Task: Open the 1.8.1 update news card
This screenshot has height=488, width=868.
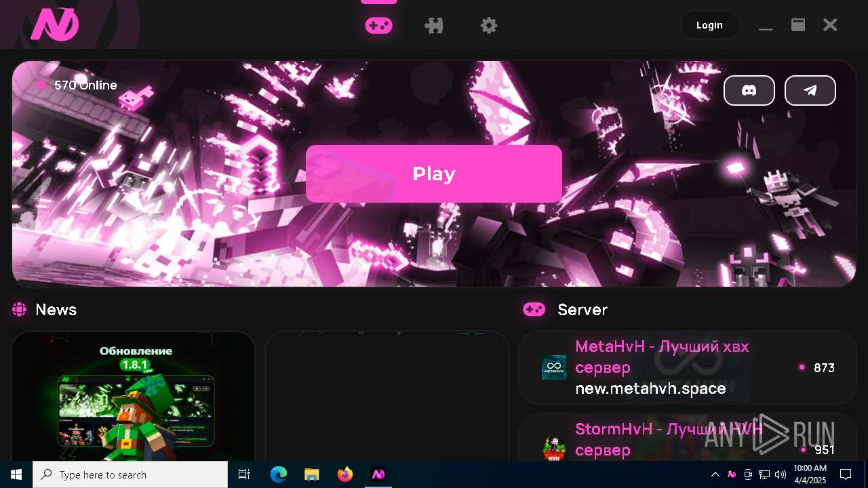Action: pos(133,396)
